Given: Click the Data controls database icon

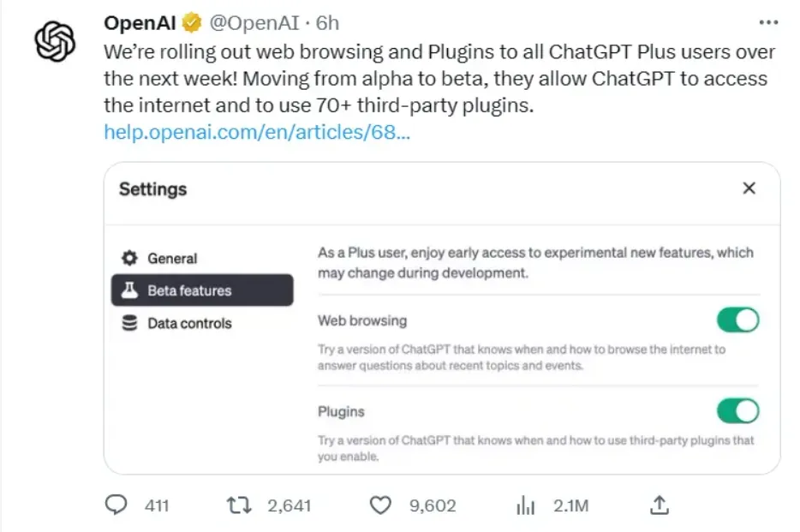Looking at the screenshot, I should coord(130,323).
